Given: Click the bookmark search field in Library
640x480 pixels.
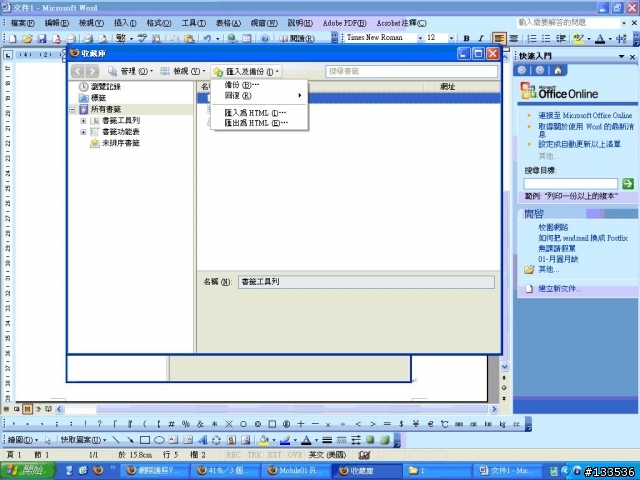Looking at the screenshot, I should point(411,71).
